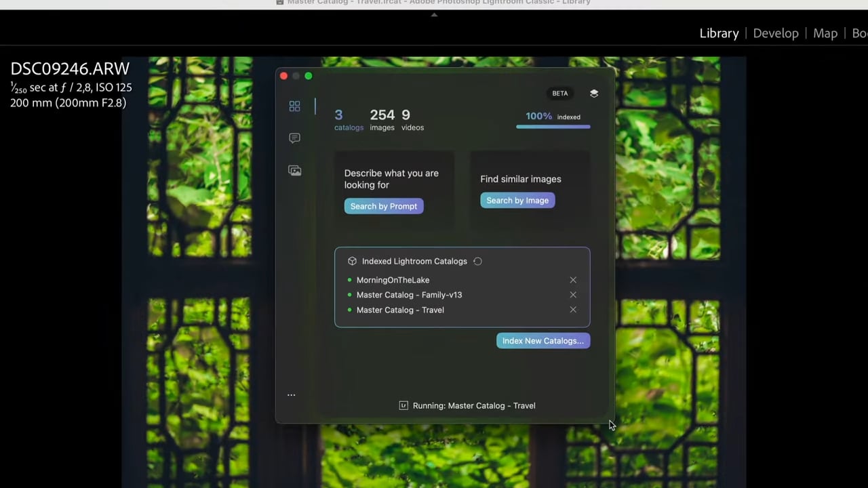Click the red close window button
The image size is (868, 488).
pyautogui.click(x=283, y=76)
